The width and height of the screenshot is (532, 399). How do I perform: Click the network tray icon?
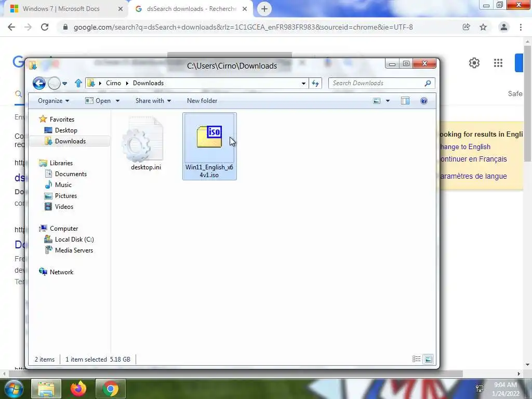click(480, 389)
